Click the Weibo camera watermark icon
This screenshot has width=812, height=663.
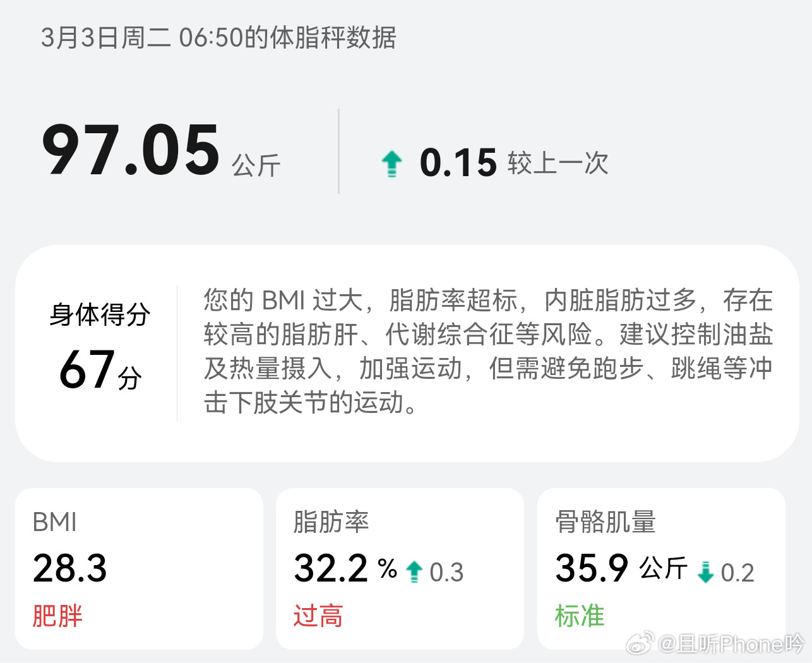642,642
